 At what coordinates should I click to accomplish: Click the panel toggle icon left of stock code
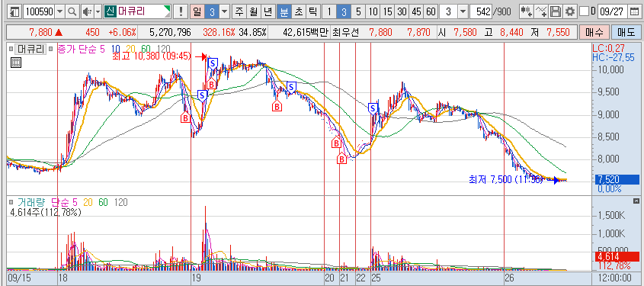coord(14,12)
